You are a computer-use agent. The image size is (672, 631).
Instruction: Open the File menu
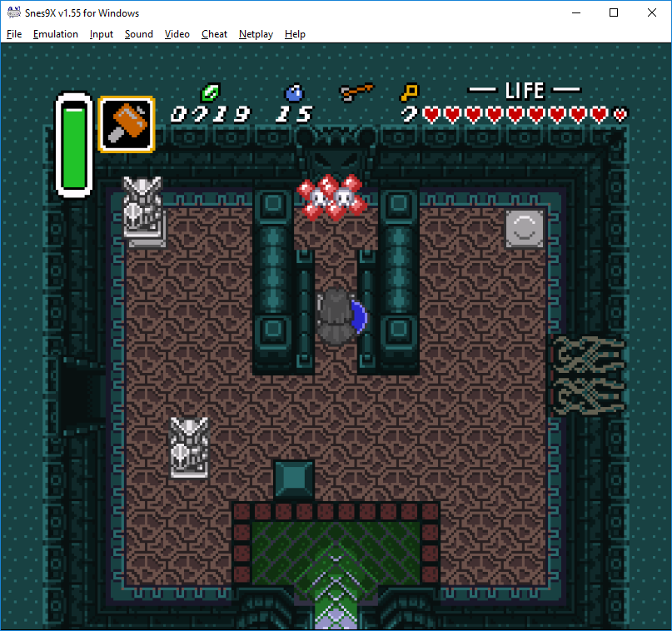tap(13, 34)
